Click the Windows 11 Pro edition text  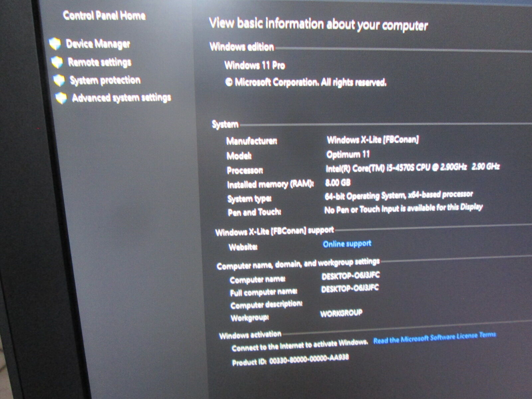(x=255, y=65)
